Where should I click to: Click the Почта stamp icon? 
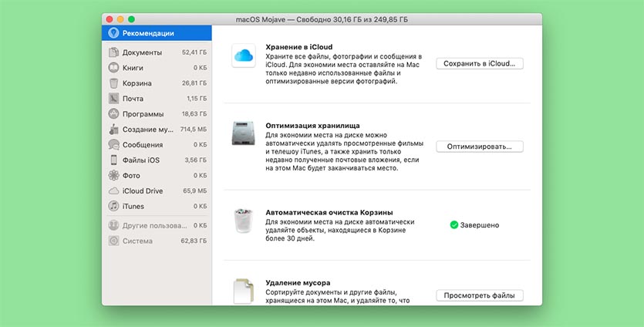tap(113, 99)
